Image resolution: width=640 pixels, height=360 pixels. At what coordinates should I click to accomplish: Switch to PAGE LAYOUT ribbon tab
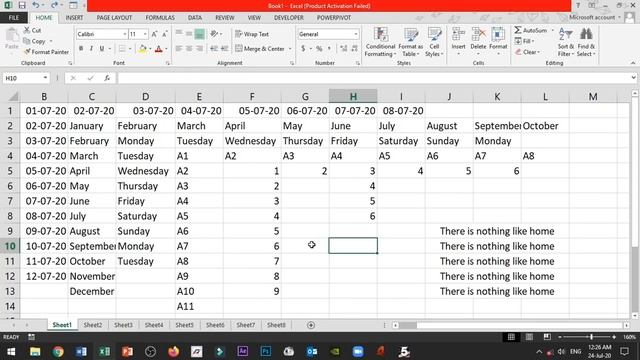point(114,18)
